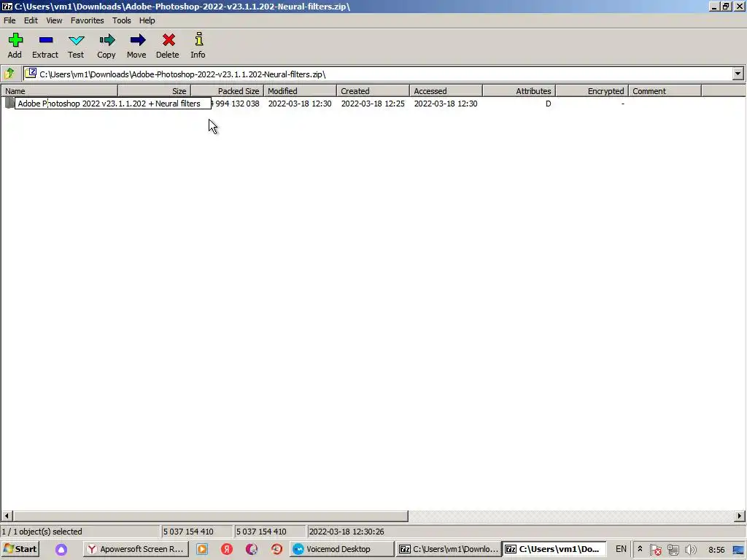Sort by the Name column header
The height and width of the screenshot is (560, 747).
click(60, 91)
